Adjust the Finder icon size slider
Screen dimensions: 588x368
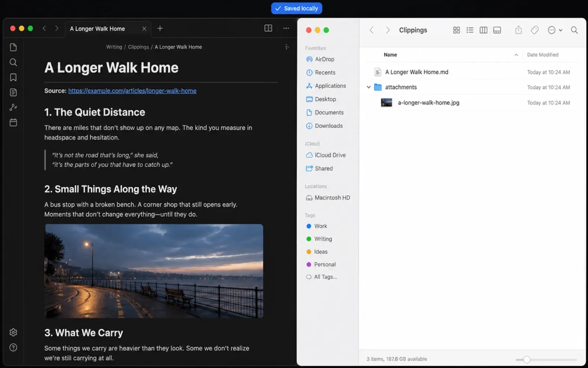coord(527,360)
